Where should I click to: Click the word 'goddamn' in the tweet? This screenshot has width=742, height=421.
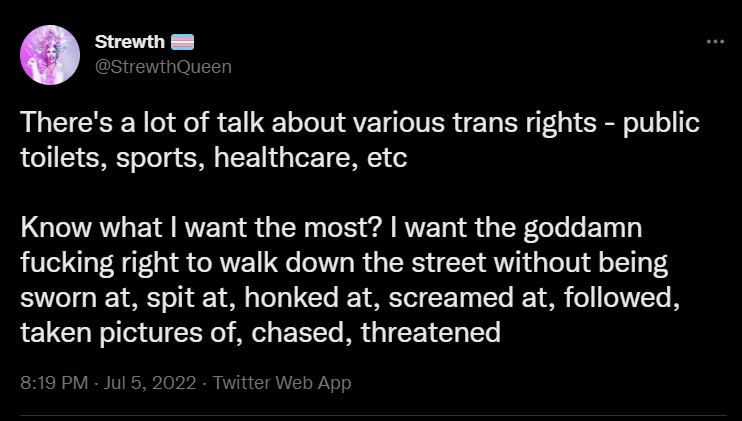(x=583, y=228)
